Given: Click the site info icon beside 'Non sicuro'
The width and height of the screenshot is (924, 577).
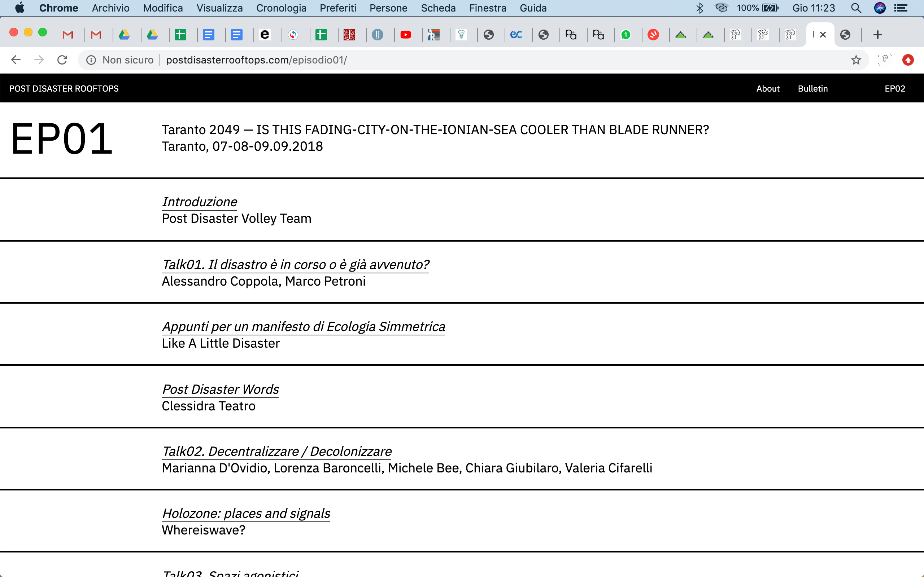Looking at the screenshot, I should tap(91, 60).
